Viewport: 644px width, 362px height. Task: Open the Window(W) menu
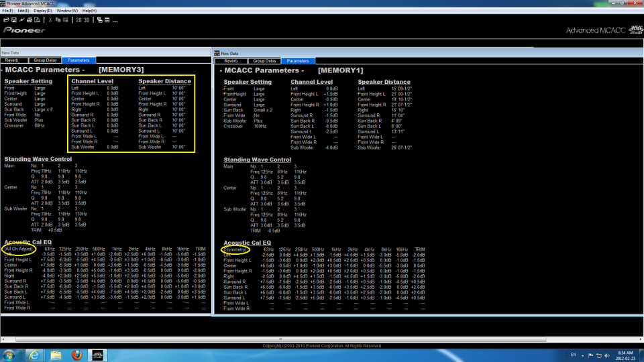pos(67,11)
